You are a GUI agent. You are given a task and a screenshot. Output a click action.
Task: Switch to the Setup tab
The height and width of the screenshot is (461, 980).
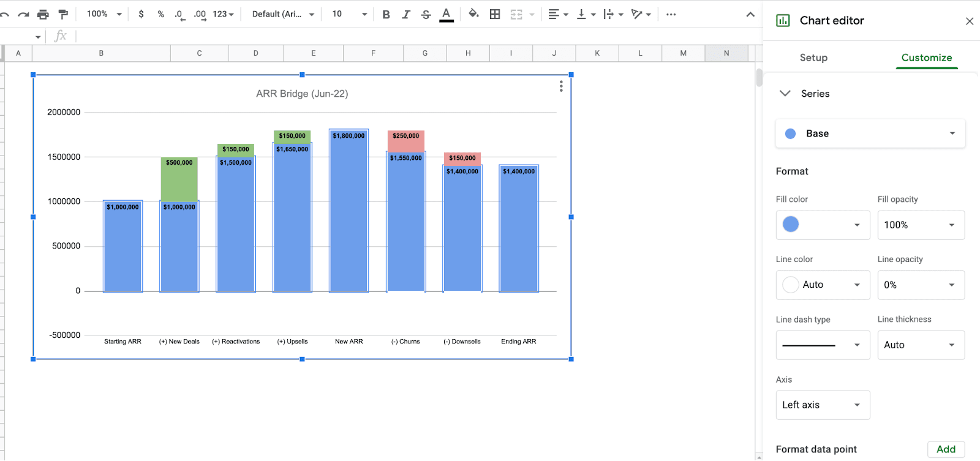tap(813, 58)
